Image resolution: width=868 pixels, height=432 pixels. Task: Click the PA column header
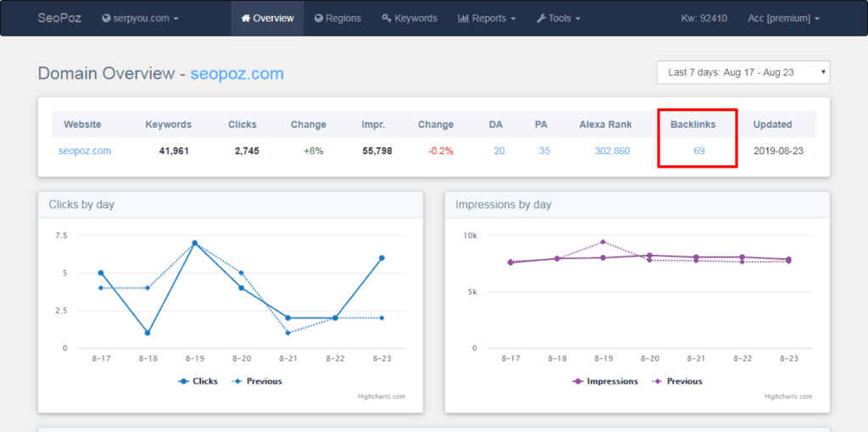pos(542,125)
